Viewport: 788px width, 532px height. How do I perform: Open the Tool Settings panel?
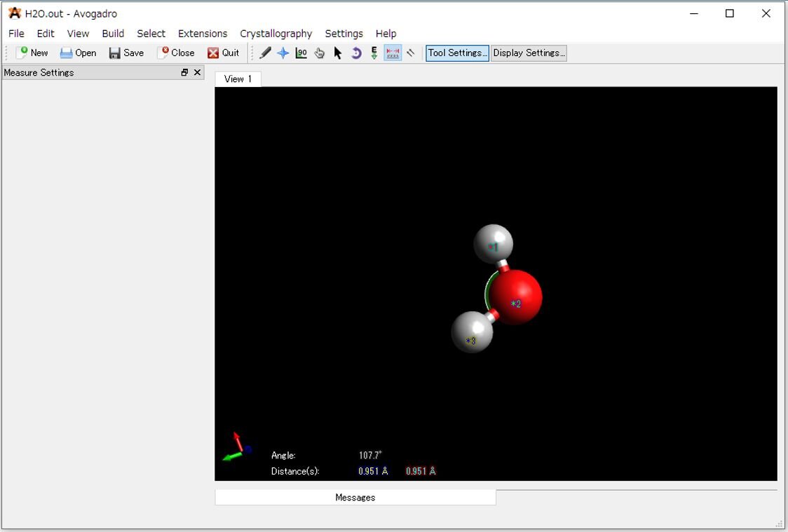tap(456, 53)
